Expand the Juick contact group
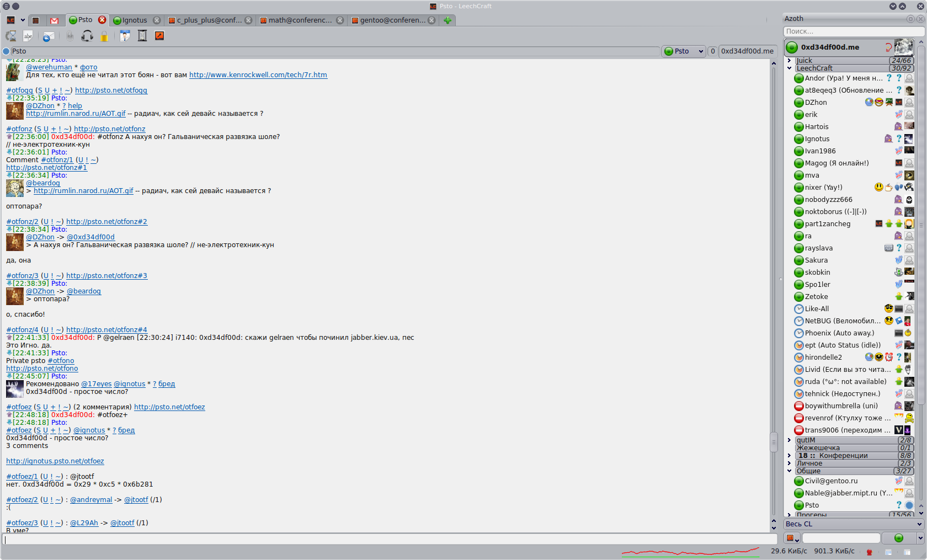This screenshot has width=927, height=560. point(789,61)
